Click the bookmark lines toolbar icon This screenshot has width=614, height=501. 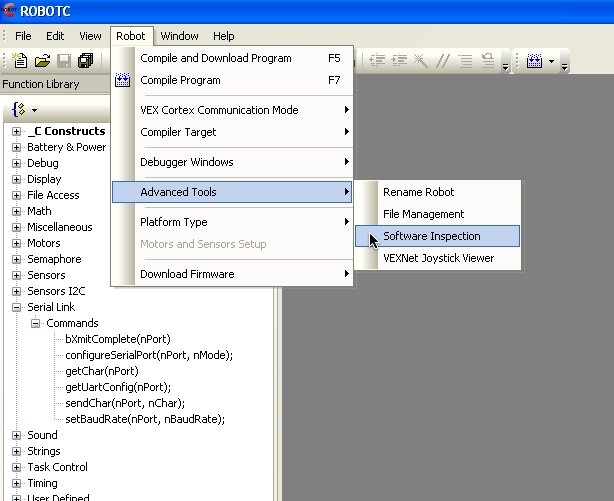click(488, 61)
